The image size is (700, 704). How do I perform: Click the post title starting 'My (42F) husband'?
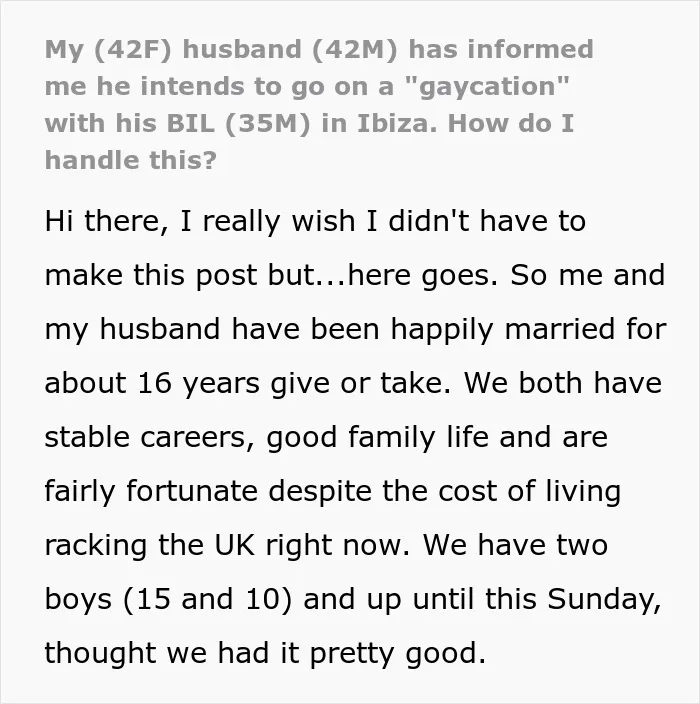coord(319,105)
